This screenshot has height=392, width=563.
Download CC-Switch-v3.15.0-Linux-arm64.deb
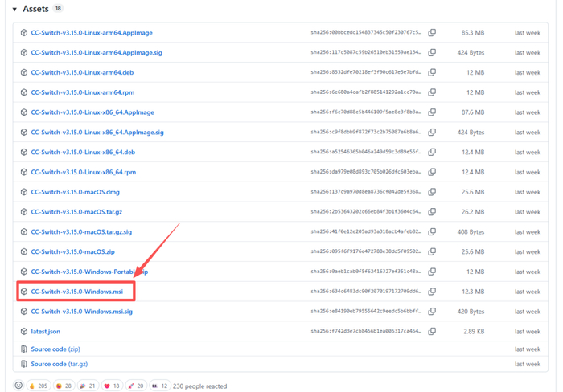[82, 72]
